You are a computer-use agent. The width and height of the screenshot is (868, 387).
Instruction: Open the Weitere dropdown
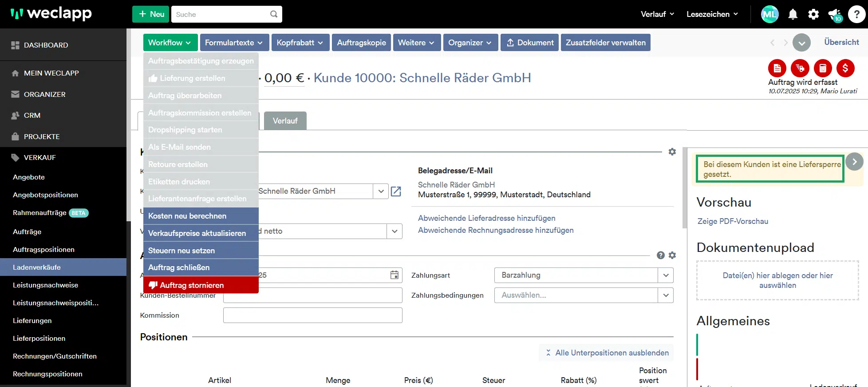click(x=417, y=43)
